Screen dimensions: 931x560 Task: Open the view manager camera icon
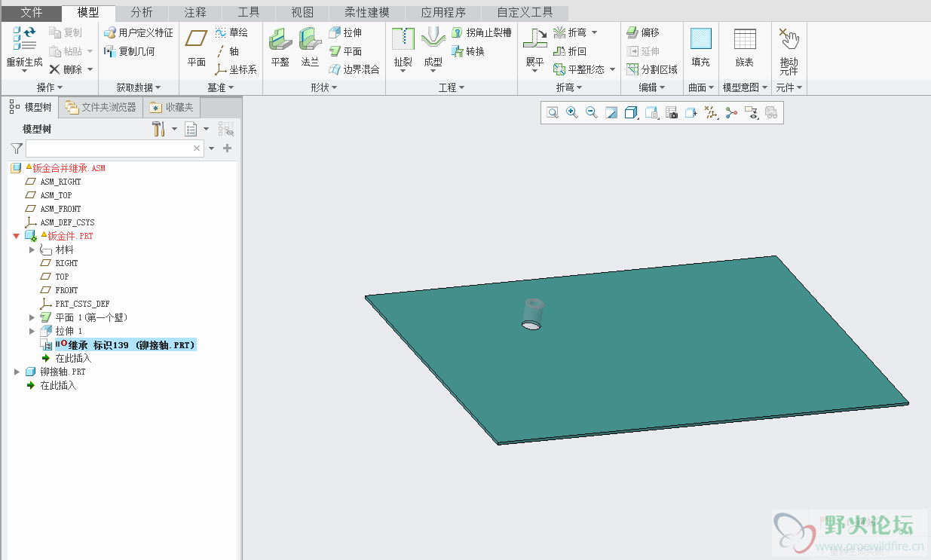[x=672, y=113]
